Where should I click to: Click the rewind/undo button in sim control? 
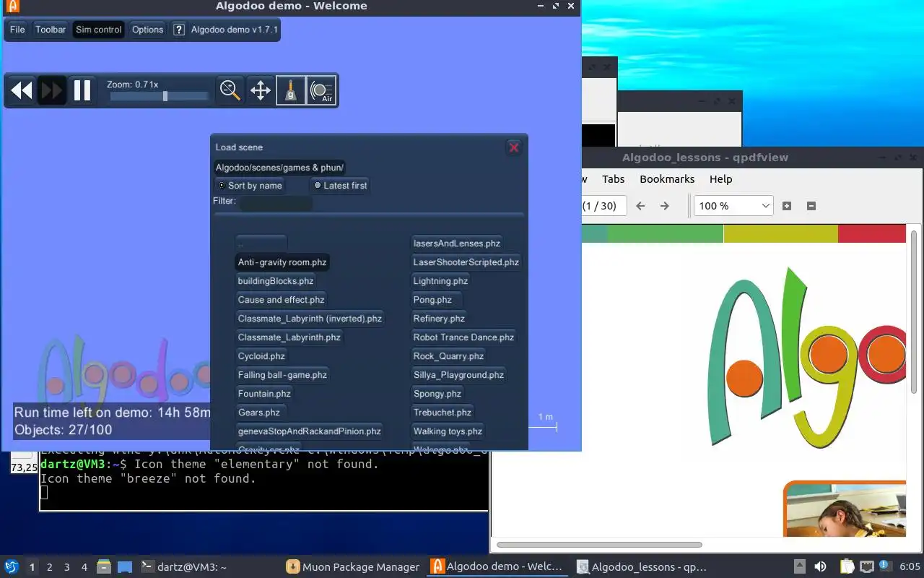point(21,90)
